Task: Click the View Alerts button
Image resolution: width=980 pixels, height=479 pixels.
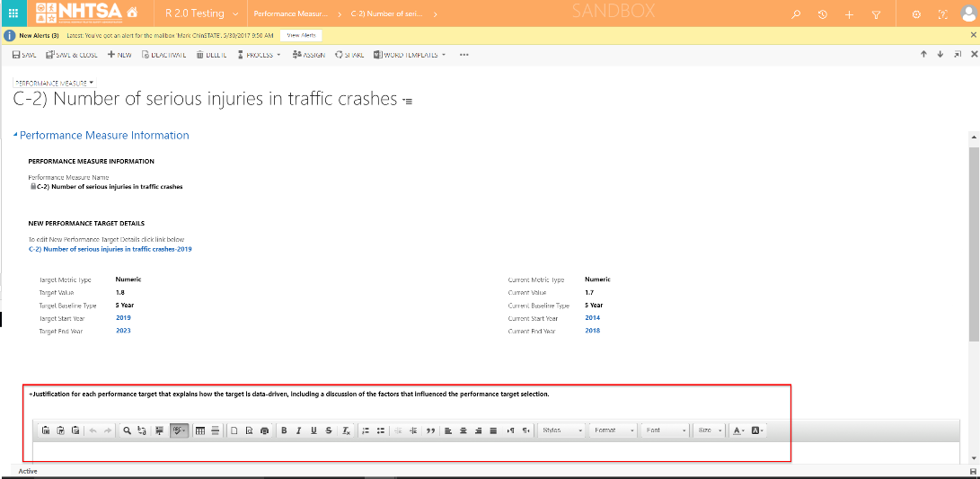Action: [x=300, y=34]
